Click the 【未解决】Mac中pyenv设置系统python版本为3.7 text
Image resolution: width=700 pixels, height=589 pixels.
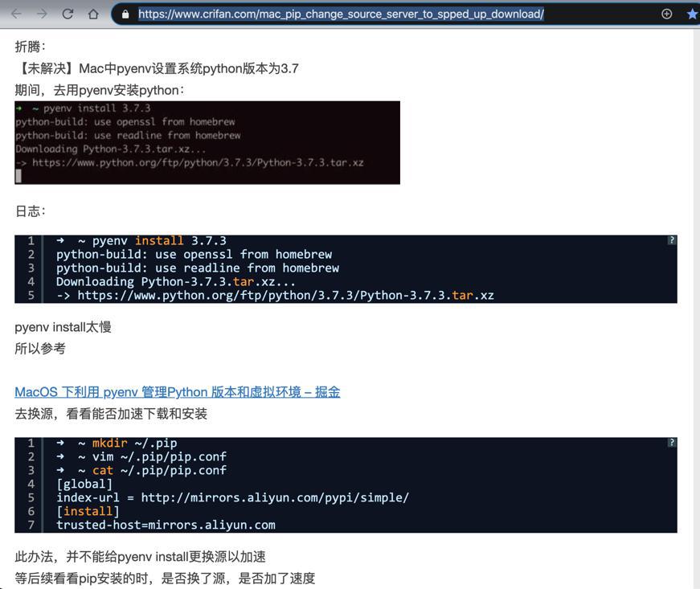[x=157, y=68]
